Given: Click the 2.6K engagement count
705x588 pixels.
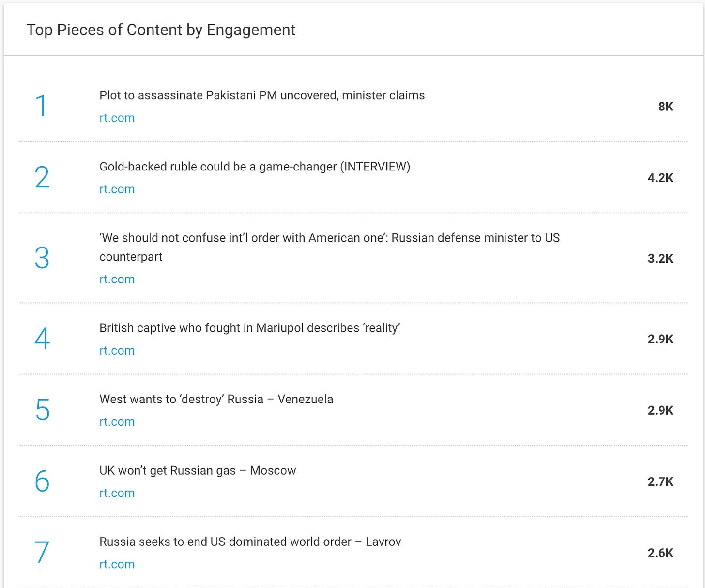Looking at the screenshot, I should tap(660, 553).
